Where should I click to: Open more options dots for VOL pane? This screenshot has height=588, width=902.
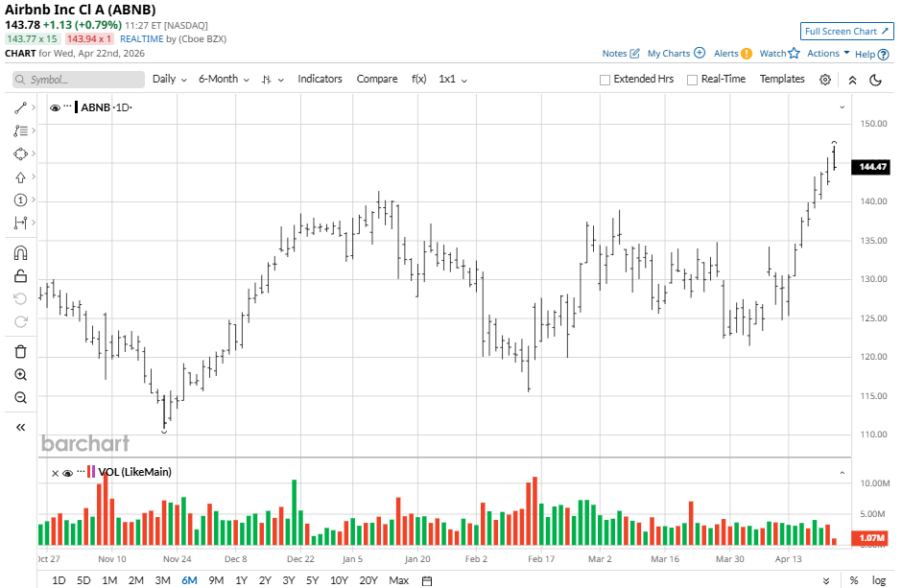pyautogui.click(x=82, y=471)
